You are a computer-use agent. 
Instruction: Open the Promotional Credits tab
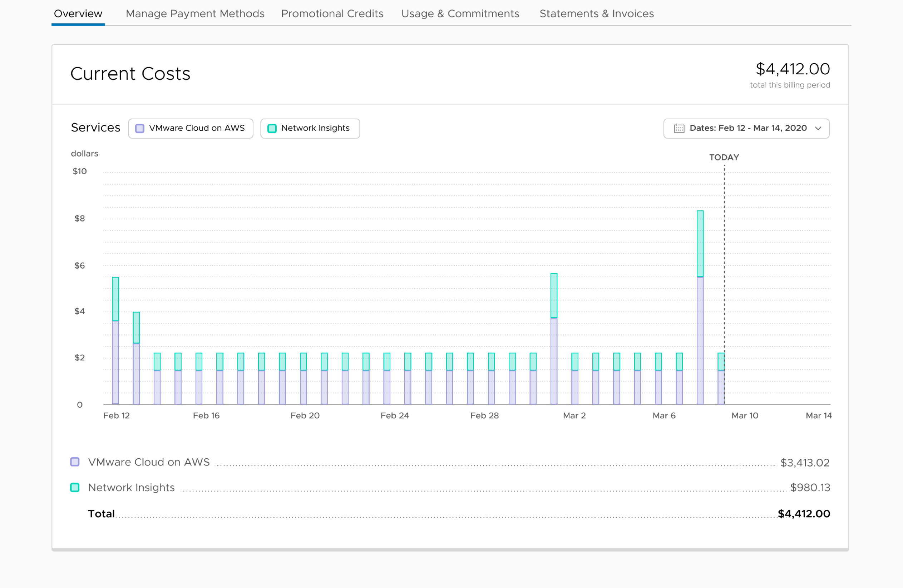pos(332,14)
